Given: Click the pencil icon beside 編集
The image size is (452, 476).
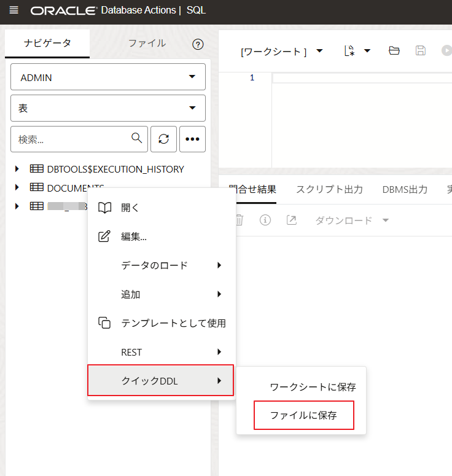Looking at the screenshot, I should point(104,236).
